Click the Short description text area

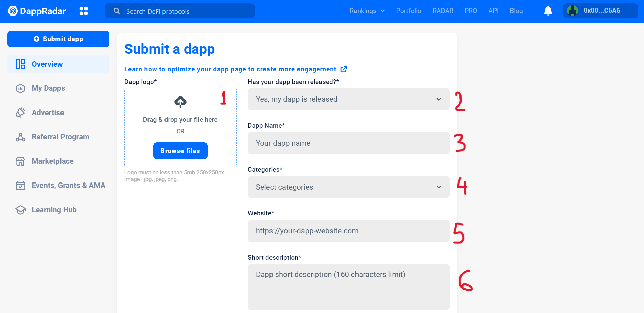[348, 287]
